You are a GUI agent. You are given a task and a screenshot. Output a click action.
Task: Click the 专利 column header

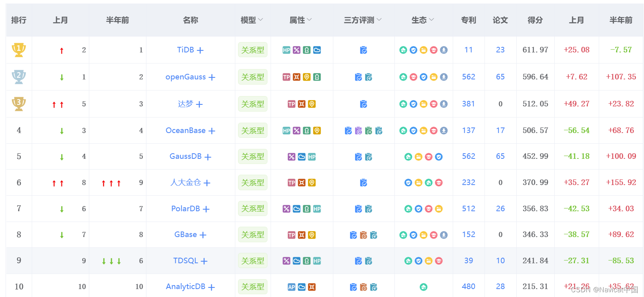click(x=469, y=20)
